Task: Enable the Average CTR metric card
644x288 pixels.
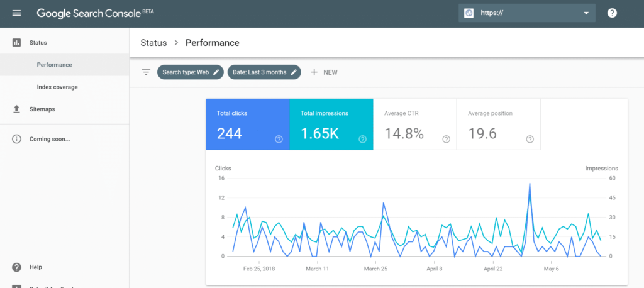Action: (x=415, y=125)
